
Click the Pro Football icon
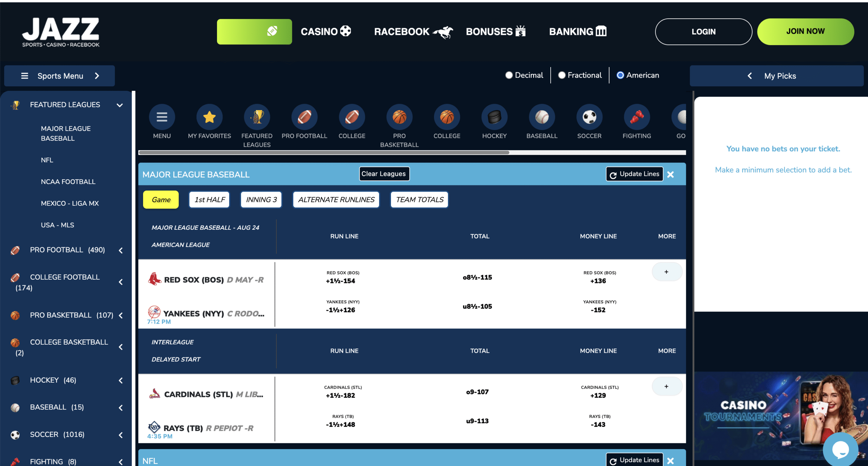click(x=304, y=117)
